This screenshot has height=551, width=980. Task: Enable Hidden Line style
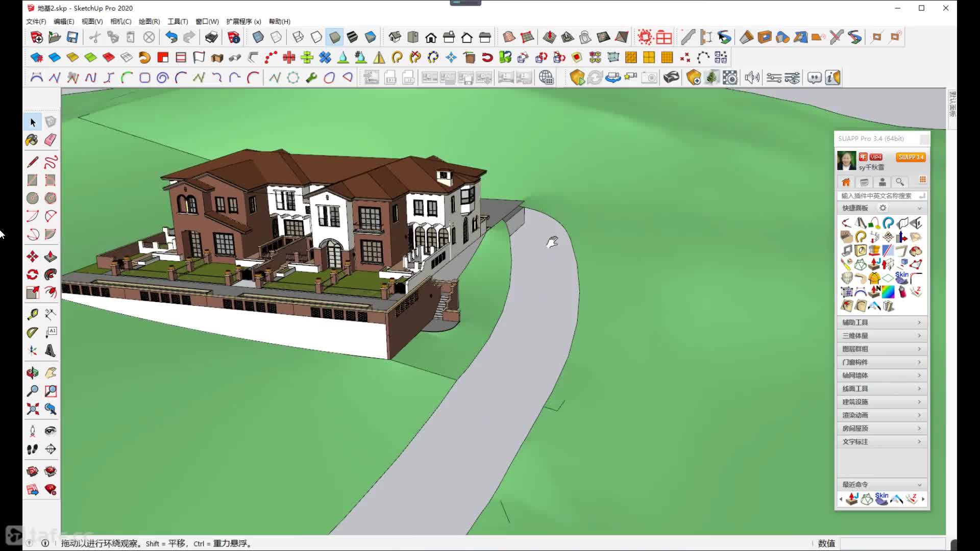[316, 37]
